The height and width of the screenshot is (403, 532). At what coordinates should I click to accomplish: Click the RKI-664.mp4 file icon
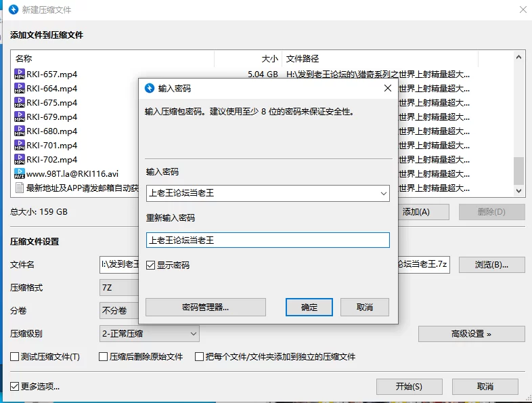(20, 88)
